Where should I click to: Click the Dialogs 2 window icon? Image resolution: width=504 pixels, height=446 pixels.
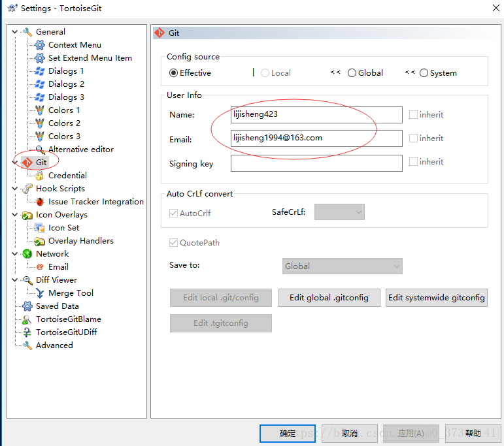40,84
